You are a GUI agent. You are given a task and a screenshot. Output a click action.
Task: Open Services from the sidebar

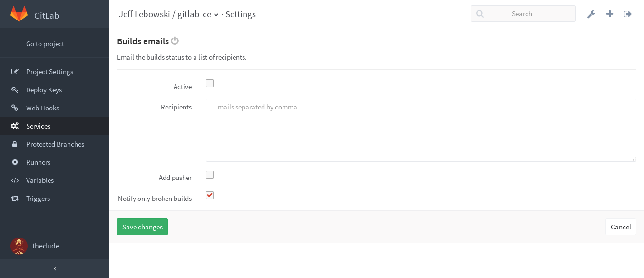tap(38, 126)
